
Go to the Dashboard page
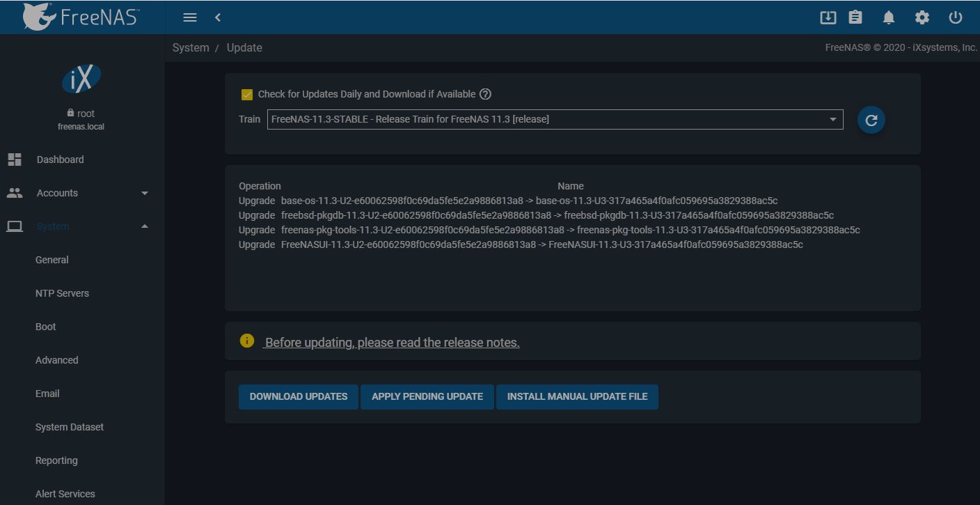60,160
